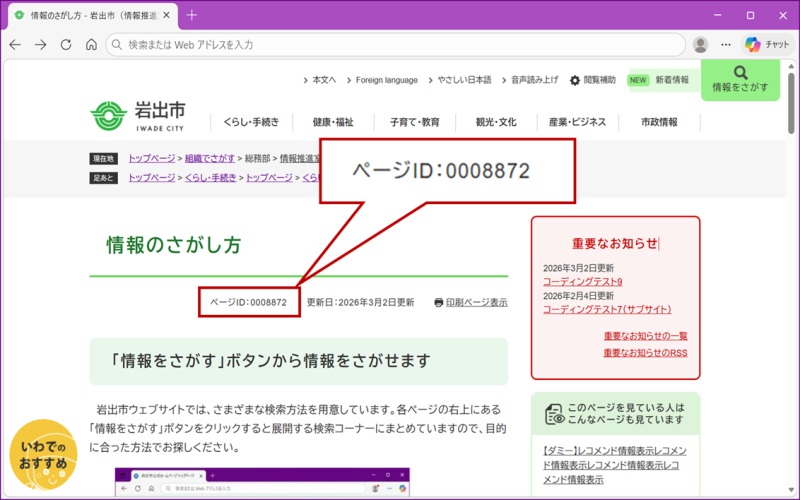The image size is (800, 500).
Task: Open a new tab with plus icon
Action: point(192,15)
